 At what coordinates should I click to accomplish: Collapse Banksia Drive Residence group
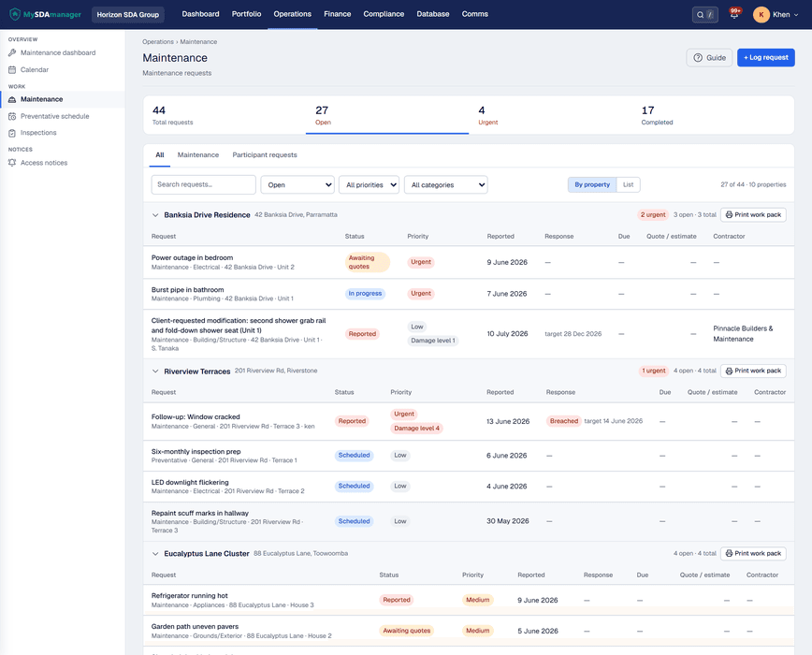pos(155,215)
